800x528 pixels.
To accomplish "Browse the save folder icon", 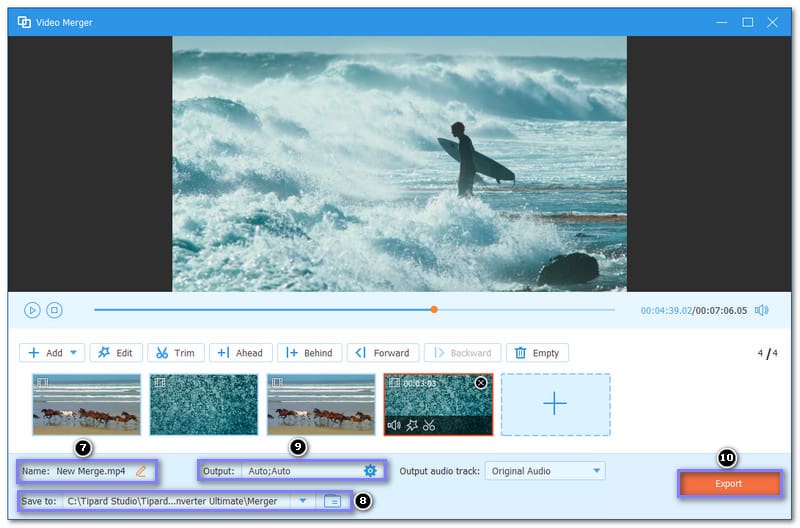I will tap(333, 500).
